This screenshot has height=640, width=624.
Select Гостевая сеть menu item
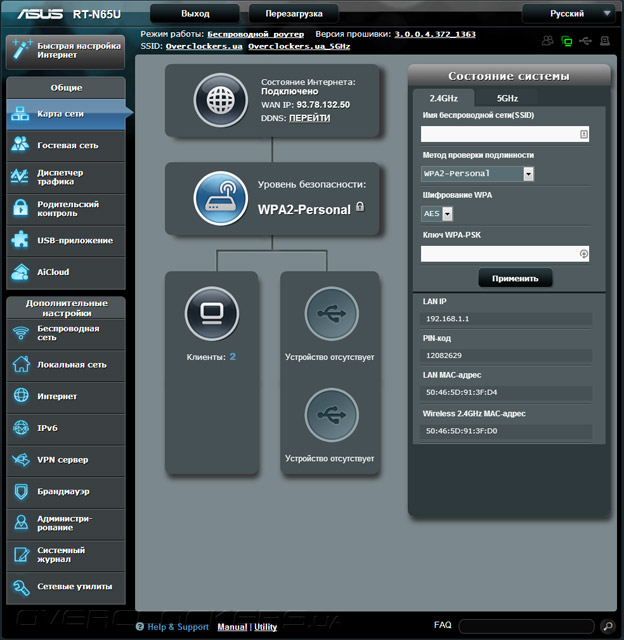tap(66, 145)
